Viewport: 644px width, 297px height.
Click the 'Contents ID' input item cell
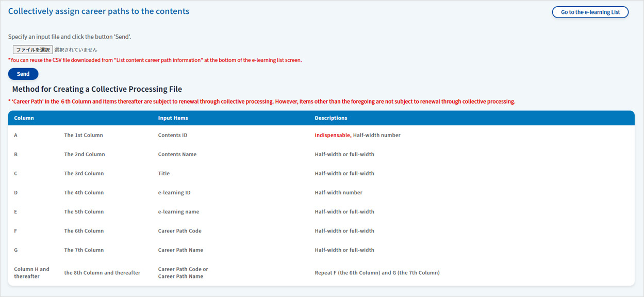pos(172,135)
